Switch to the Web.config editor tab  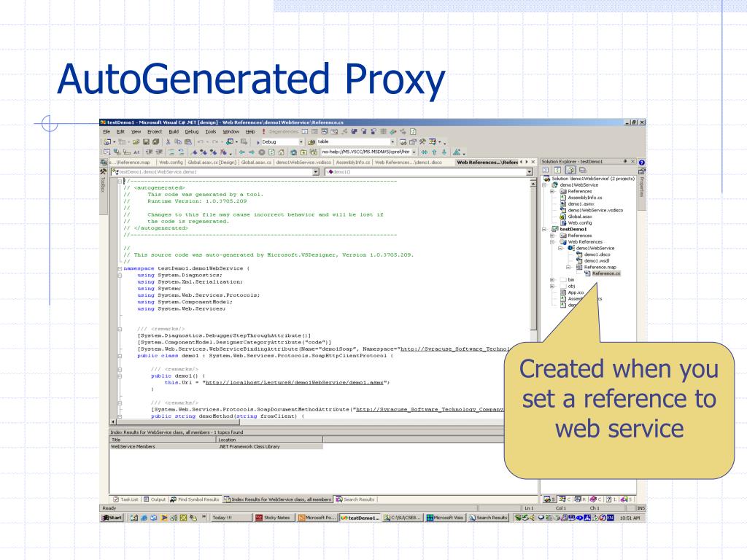171,163
